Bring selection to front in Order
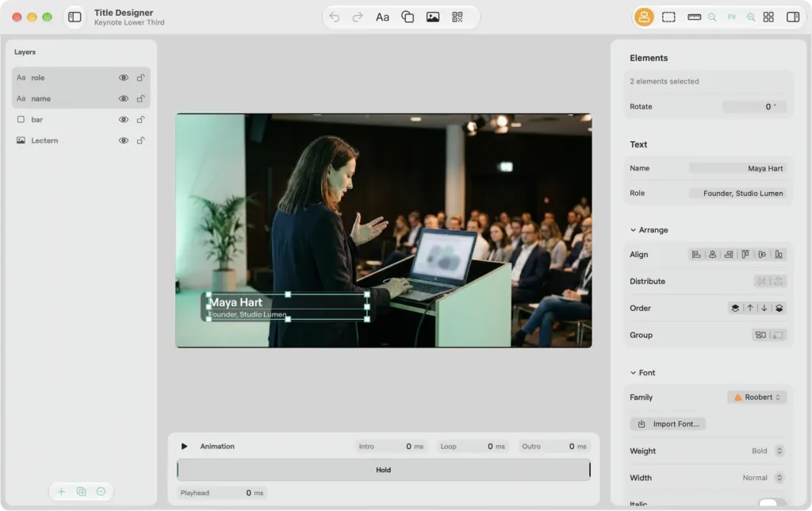The height and width of the screenshot is (511, 812). (735, 309)
